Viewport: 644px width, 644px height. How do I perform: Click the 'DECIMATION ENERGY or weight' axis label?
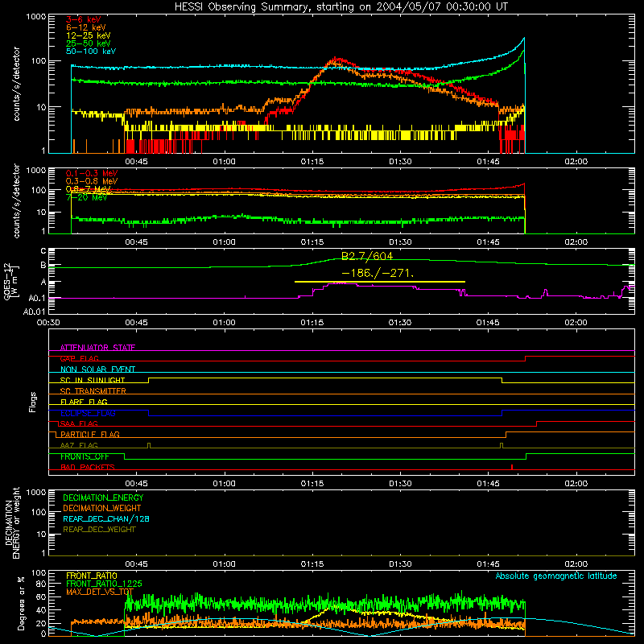click(12, 522)
